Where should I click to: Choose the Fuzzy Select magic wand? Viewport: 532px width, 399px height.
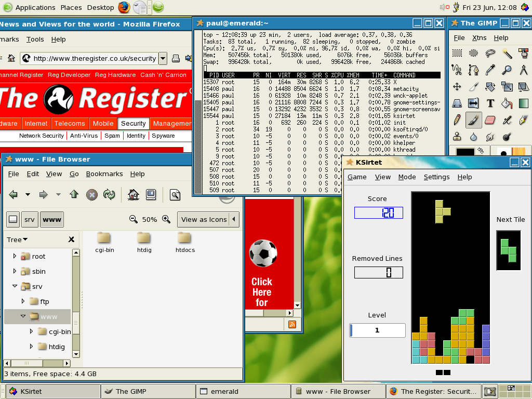click(508, 54)
